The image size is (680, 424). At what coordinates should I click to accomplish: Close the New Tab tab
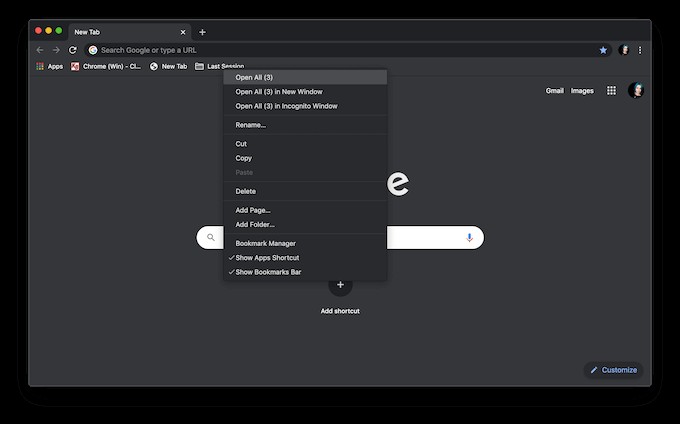tap(183, 32)
